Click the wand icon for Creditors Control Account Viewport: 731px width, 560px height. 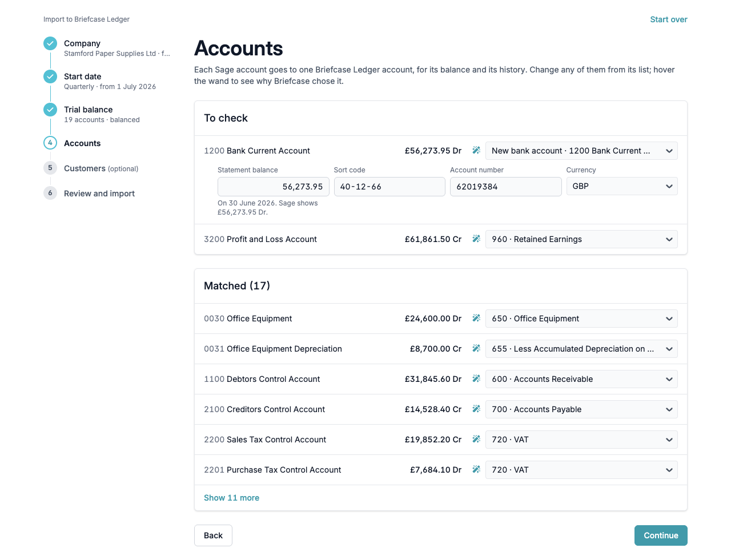476,409
